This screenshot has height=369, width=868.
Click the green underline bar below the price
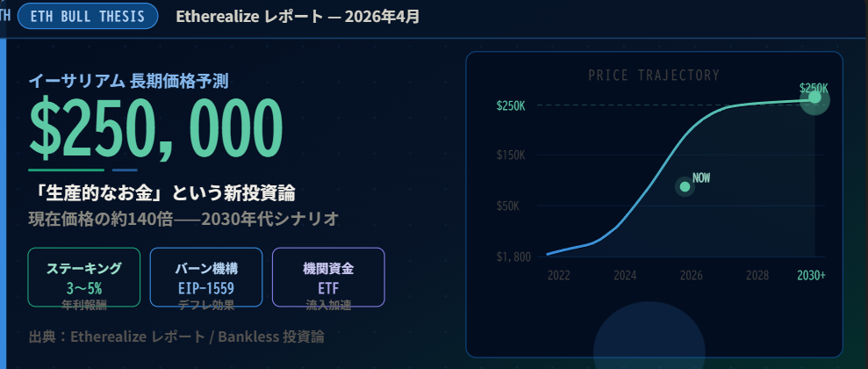pos(66,170)
